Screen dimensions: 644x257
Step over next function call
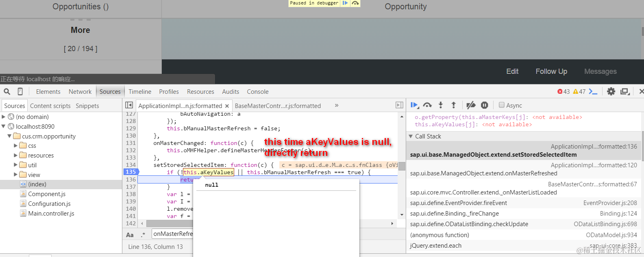427,105
